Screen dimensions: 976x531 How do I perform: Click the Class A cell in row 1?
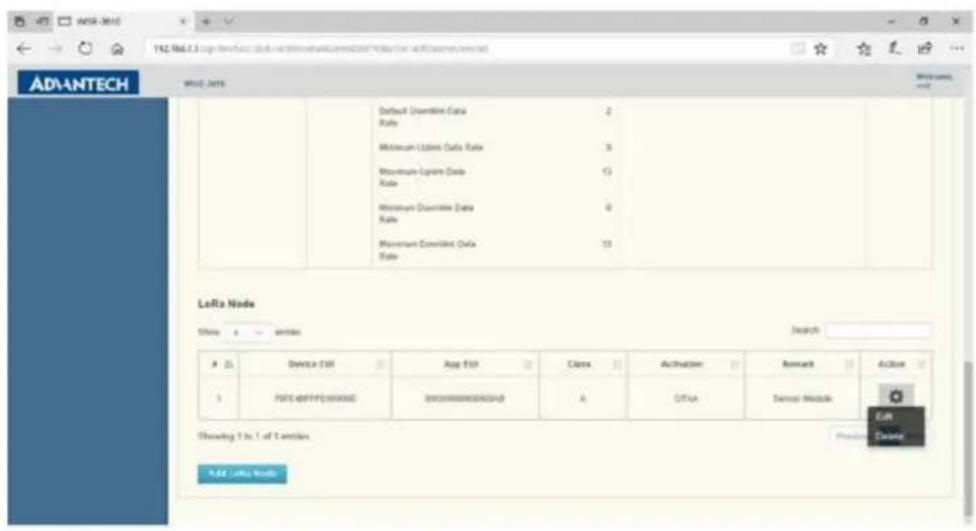pos(583,398)
